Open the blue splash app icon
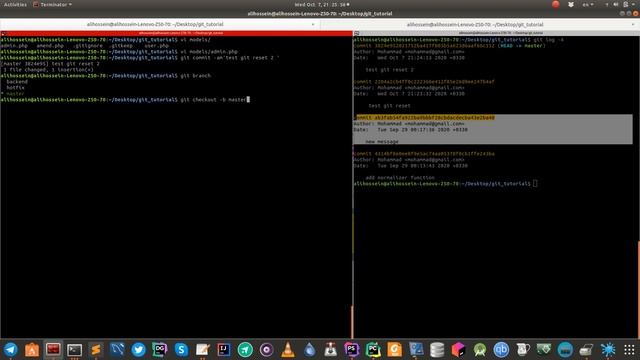 point(608,350)
